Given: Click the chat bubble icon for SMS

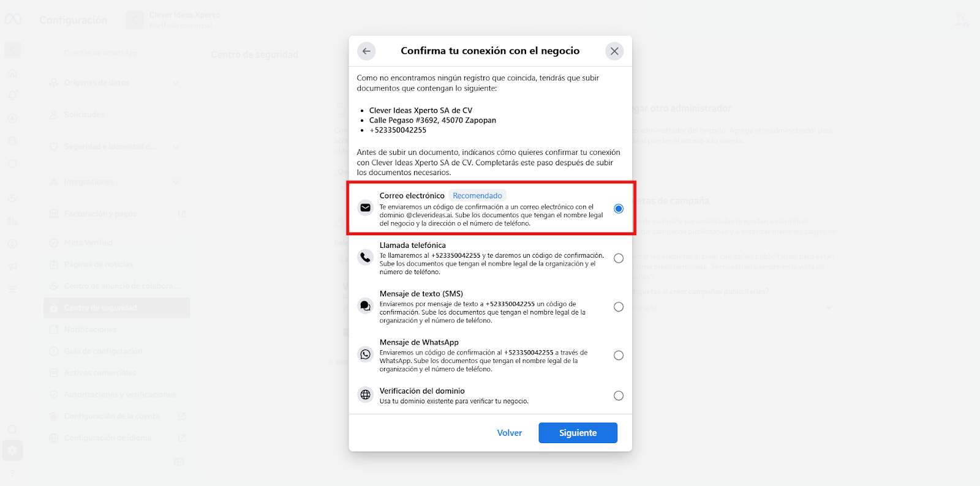Looking at the screenshot, I should [366, 306].
